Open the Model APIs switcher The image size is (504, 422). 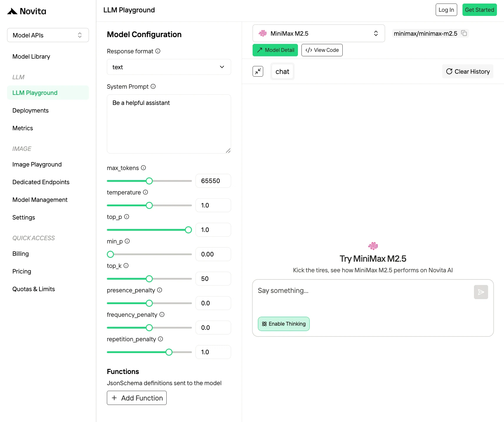click(x=48, y=35)
